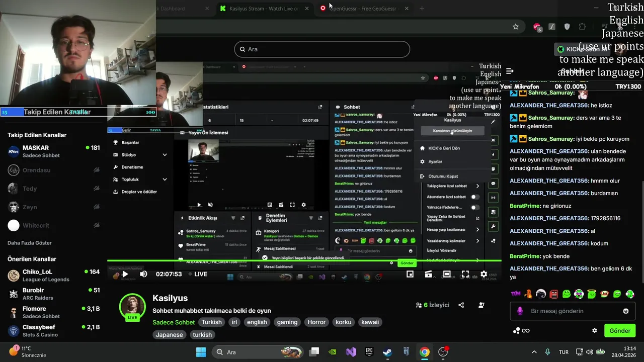Screen dimensions: 644x362
Task: Switch to the OpenGuessr browser tab
Action: (x=364, y=9)
